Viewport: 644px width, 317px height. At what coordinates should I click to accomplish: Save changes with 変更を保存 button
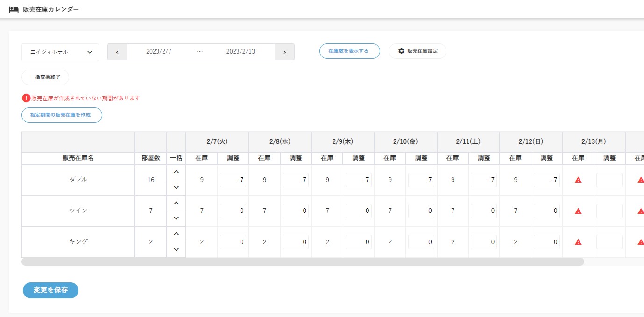click(50, 290)
